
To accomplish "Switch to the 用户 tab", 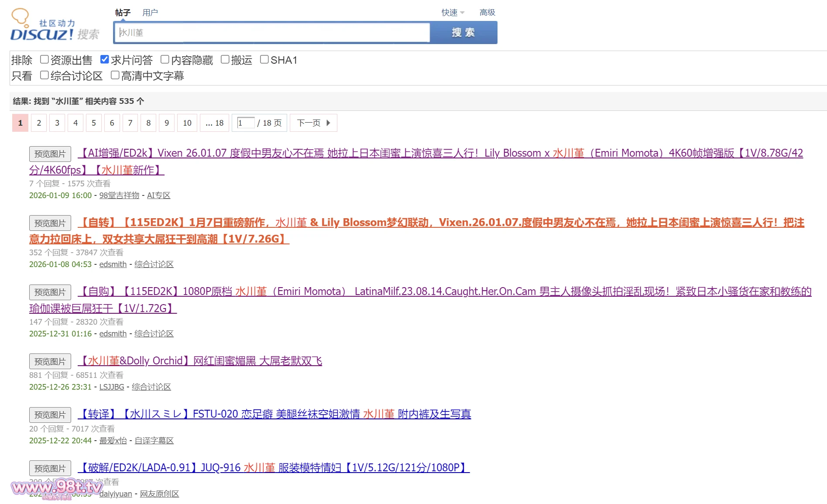I will (150, 13).
